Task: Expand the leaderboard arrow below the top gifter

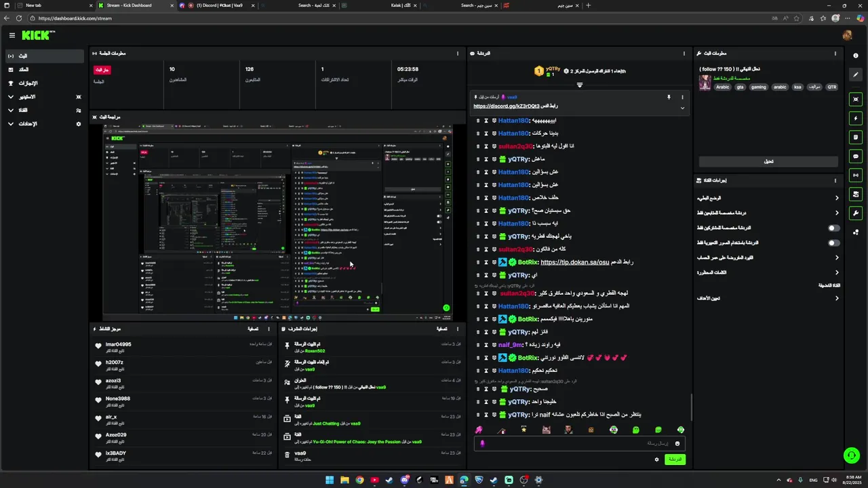Action: pos(579,85)
